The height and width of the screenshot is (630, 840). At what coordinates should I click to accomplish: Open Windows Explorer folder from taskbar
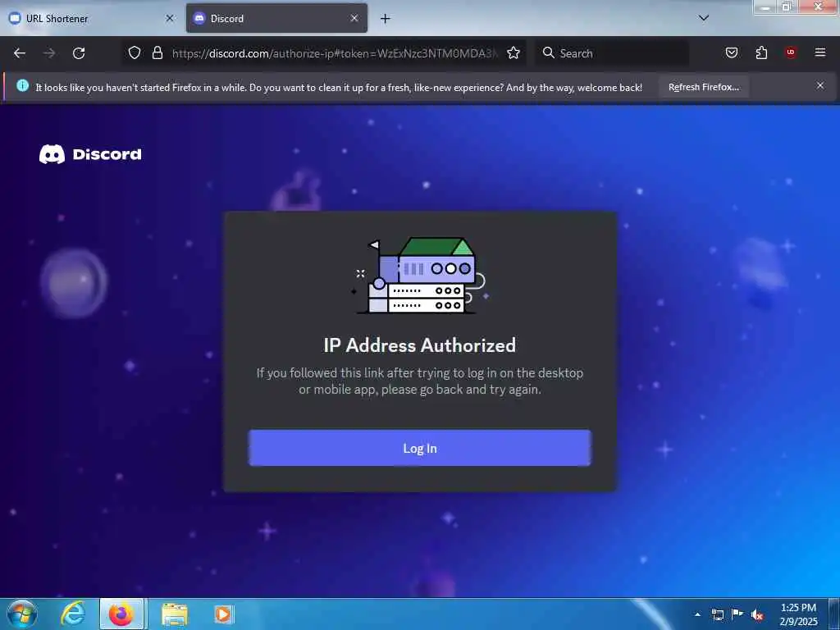[175, 614]
